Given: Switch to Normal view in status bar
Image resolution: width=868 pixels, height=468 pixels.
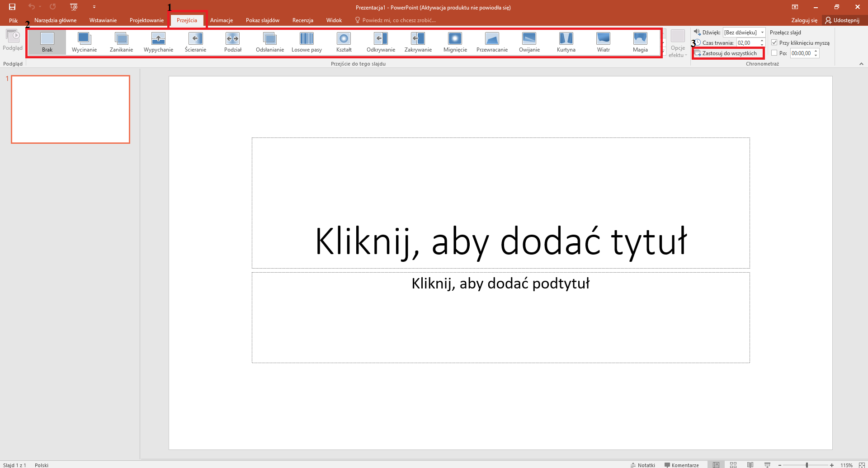Looking at the screenshot, I should 716,465.
